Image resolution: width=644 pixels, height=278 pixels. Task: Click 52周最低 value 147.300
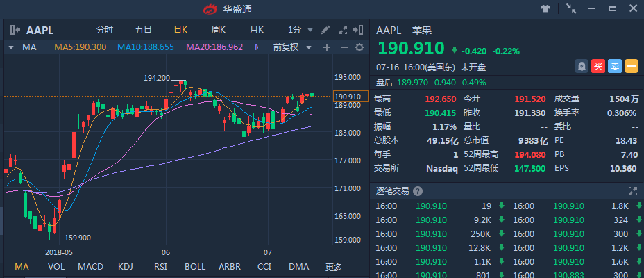530,169
